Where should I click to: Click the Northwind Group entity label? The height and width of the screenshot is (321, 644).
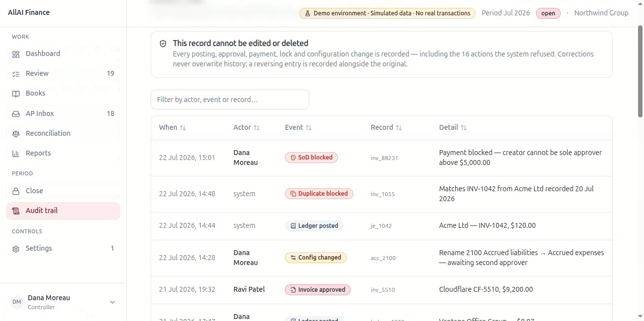[601, 13]
